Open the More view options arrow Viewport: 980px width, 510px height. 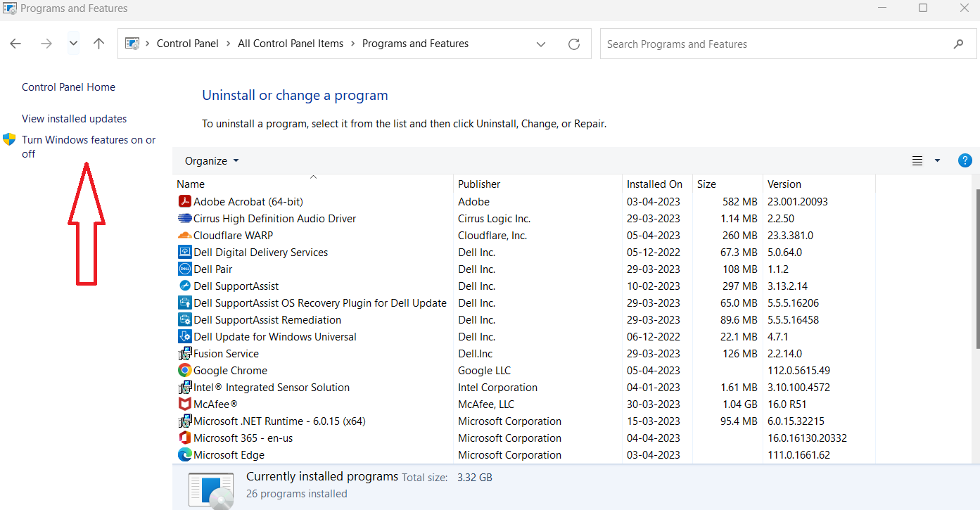pos(937,161)
